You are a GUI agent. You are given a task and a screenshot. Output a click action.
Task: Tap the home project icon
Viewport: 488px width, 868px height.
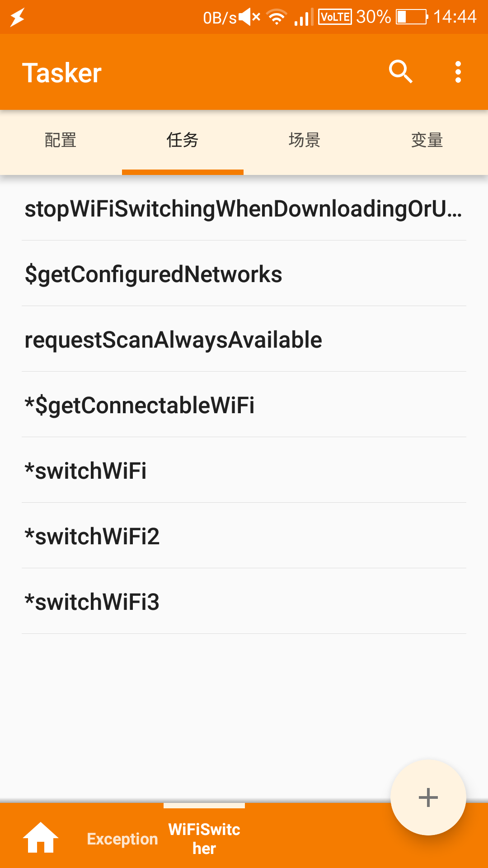41,838
